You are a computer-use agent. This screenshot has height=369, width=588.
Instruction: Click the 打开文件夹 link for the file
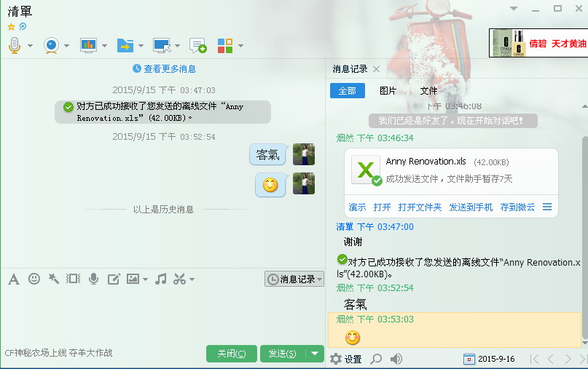[420, 207]
